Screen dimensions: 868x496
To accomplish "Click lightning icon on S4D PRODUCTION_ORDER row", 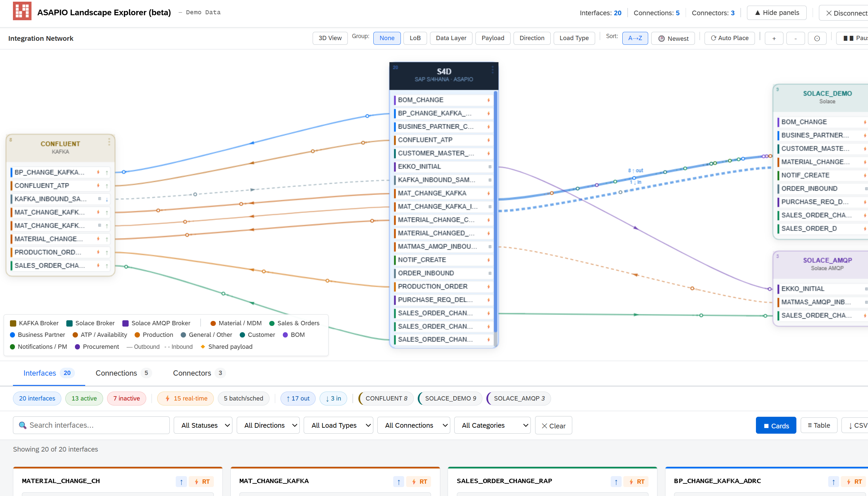I will [x=488, y=286].
